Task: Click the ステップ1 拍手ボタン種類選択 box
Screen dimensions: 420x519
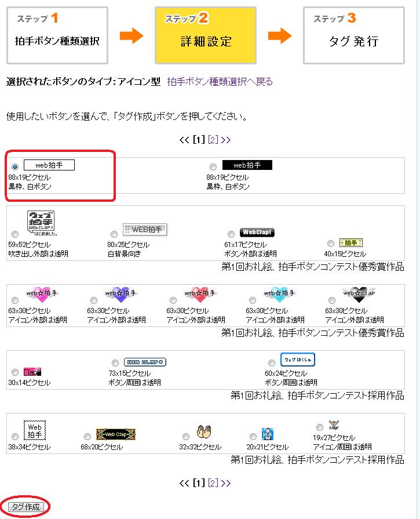Action: [x=57, y=35]
